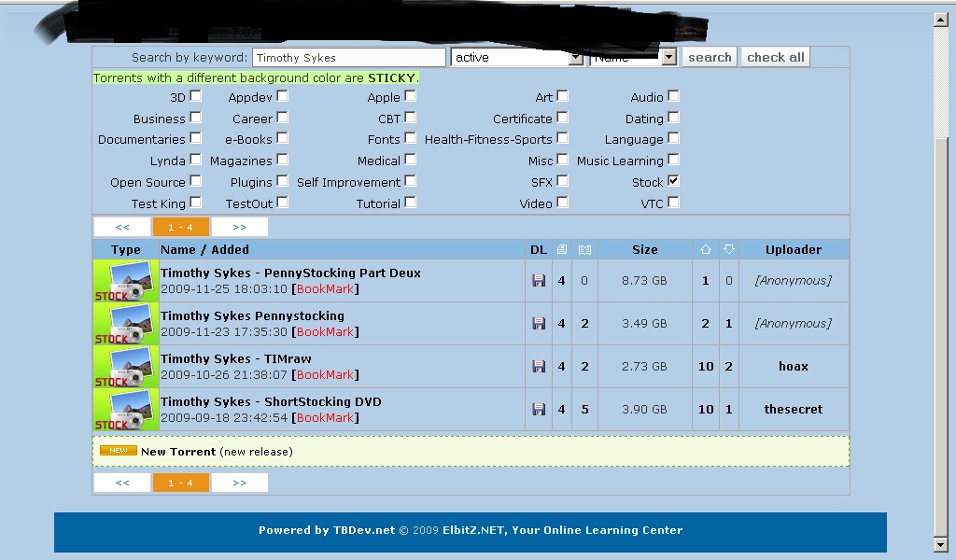The width and height of the screenshot is (956, 560).
Task: Focus the keyword search field
Action: pos(349,57)
